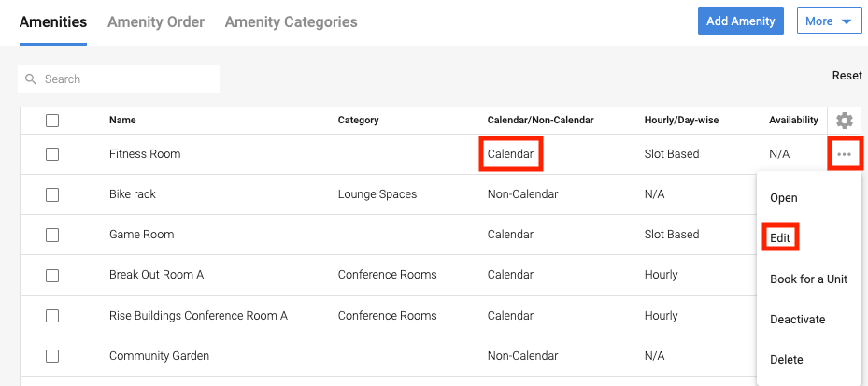Select Book for a Unit menu option
The width and height of the screenshot is (868, 386).
coord(808,279)
